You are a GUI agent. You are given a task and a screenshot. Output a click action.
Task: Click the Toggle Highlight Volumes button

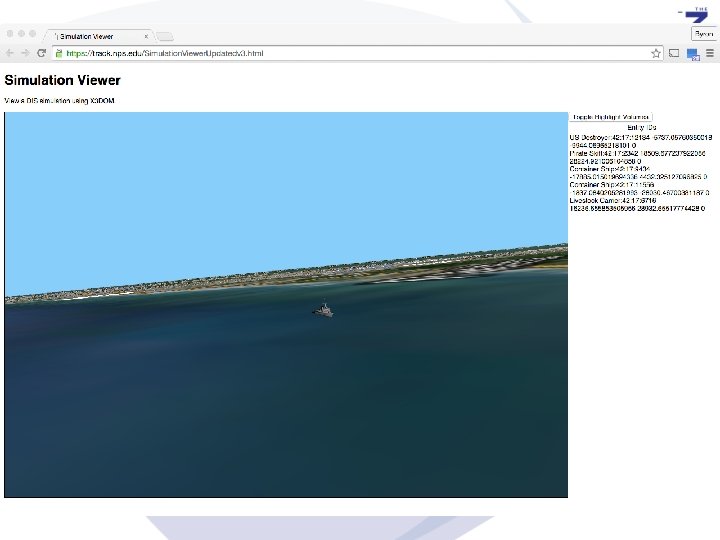pos(611,117)
